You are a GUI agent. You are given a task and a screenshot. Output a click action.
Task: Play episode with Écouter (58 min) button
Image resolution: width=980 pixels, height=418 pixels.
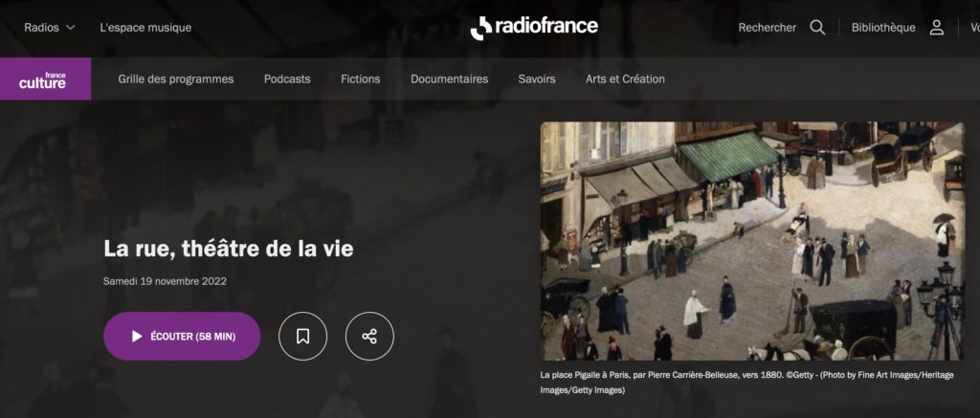tap(182, 336)
